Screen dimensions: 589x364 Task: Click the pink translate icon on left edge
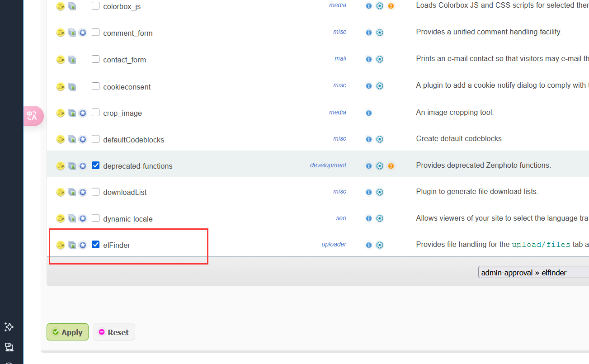[33, 116]
